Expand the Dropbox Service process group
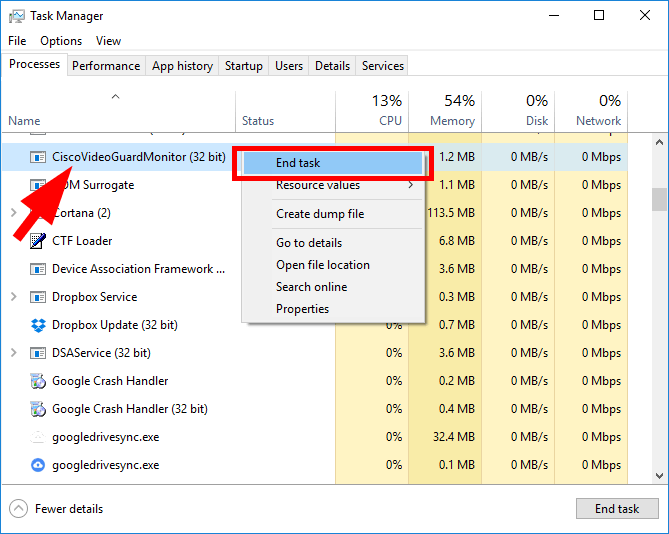Viewport: 669px width, 534px height. (14, 296)
